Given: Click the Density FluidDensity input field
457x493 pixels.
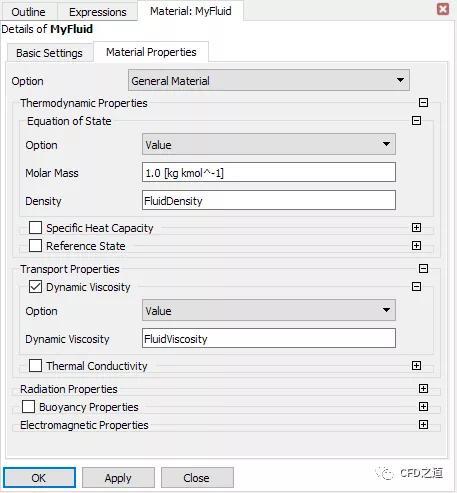Looking at the screenshot, I should click(x=269, y=200).
